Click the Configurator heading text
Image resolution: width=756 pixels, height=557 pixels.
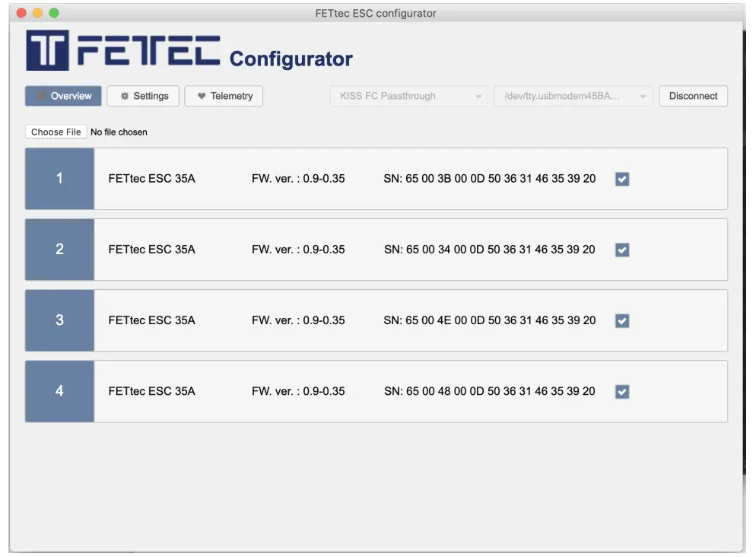click(291, 59)
